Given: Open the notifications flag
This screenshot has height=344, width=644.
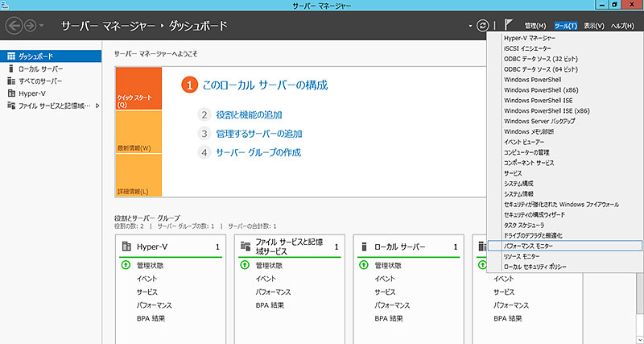Looking at the screenshot, I should pos(509,26).
